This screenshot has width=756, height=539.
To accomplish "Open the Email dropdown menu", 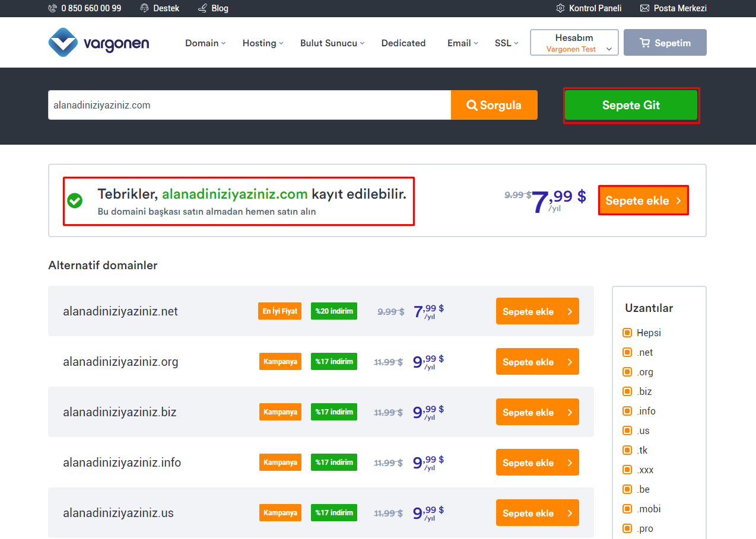I will coord(463,43).
